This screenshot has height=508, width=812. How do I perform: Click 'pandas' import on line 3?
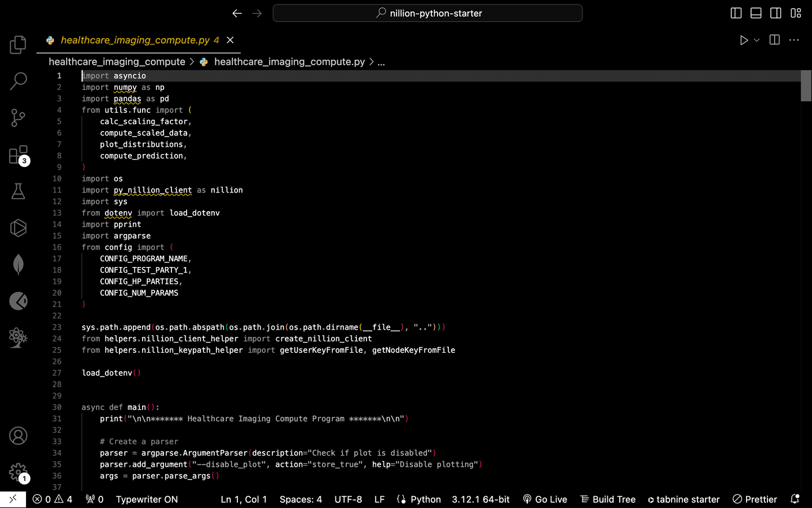click(127, 99)
